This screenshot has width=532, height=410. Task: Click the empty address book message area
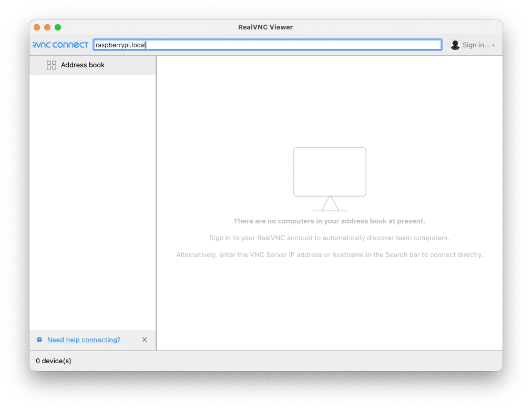click(329, 221)
